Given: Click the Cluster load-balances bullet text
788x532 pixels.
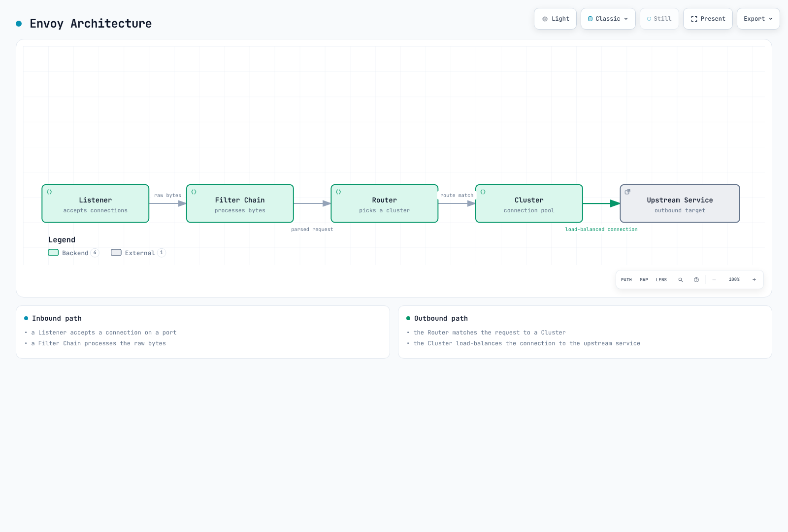Looking at the screenshot, I should 527,343.
